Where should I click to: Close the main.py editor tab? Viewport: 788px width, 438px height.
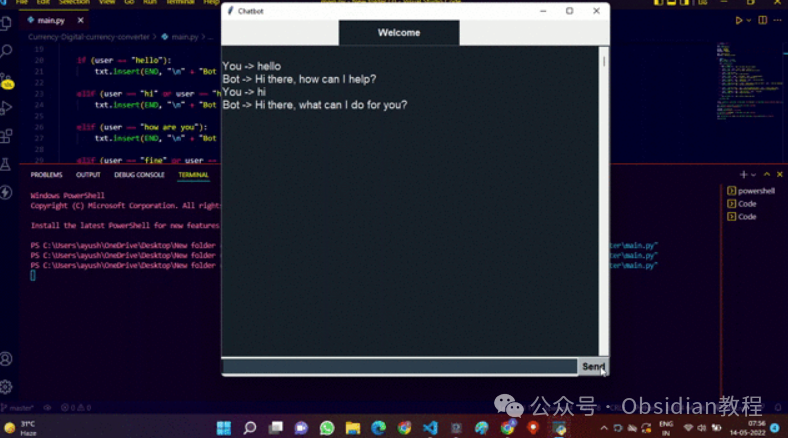80,20
